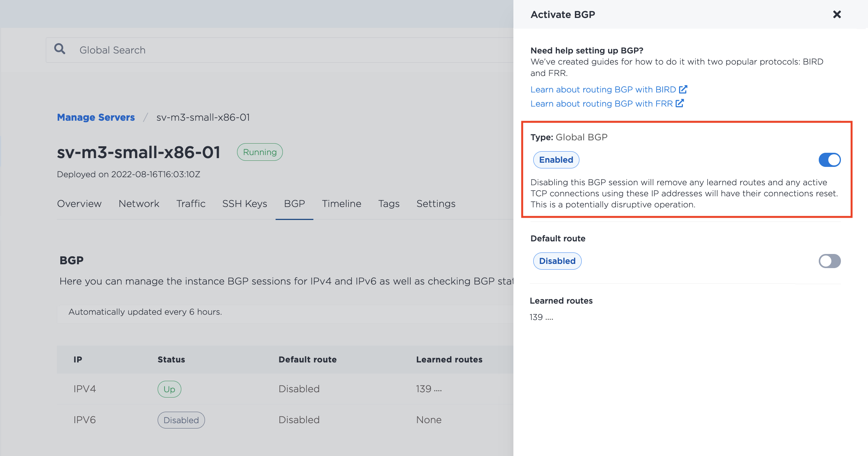868x456 pixels.
Task: Select the IPV4 row label
Action: tap(85, 389)
